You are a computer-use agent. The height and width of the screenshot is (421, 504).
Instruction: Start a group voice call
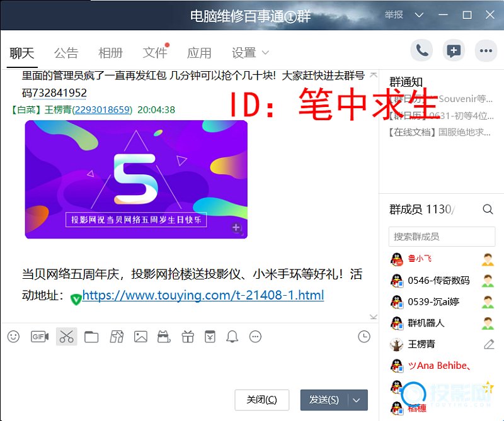click(x=421, y=50)
